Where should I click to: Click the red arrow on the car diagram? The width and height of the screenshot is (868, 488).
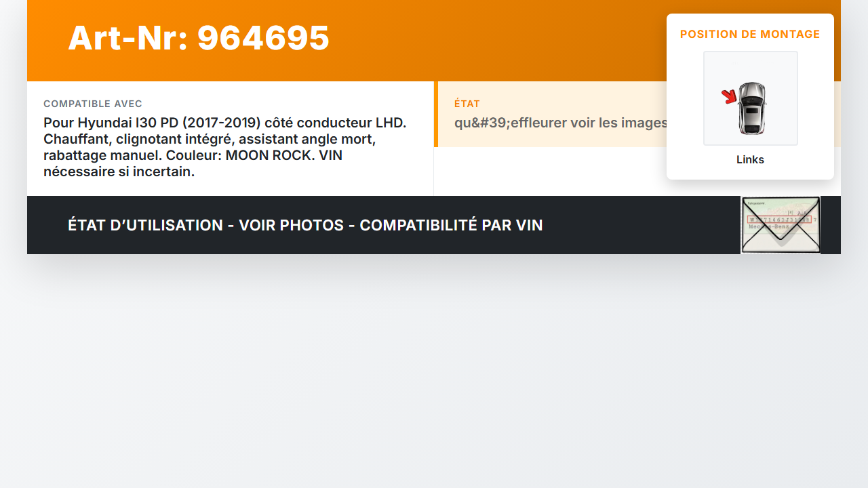coord(730,97)
